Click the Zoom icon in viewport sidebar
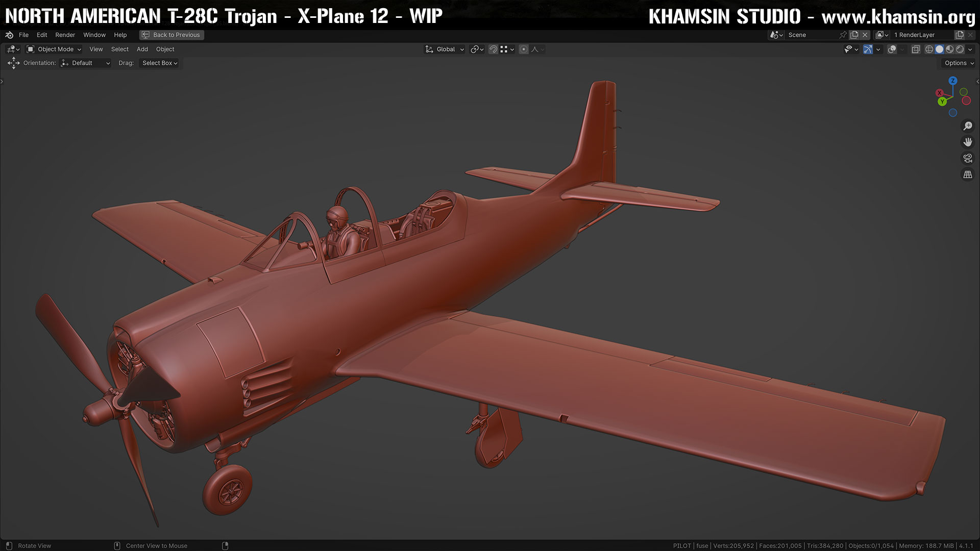 (968, 126)
